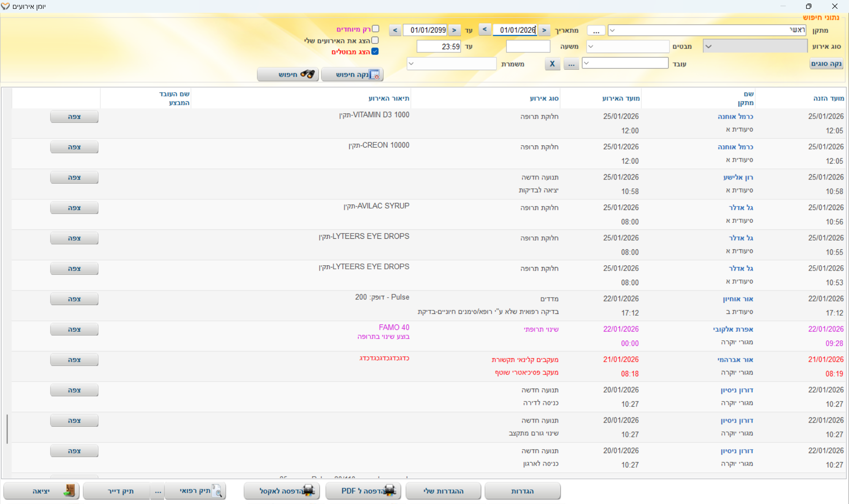Open the facility (מתקן) dropdown

(x=612, y=30)
